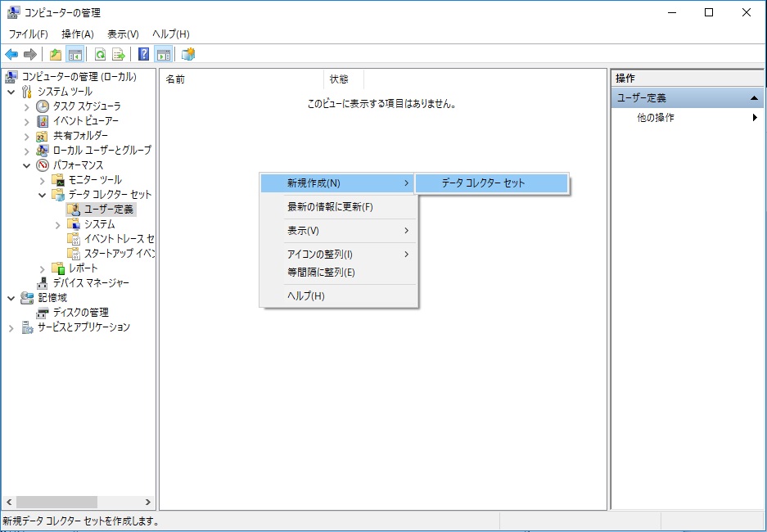Expand the サービスとアプリケーション tree node
The height and width of the screenshot is (532, 767).
[x=11, y=327]
